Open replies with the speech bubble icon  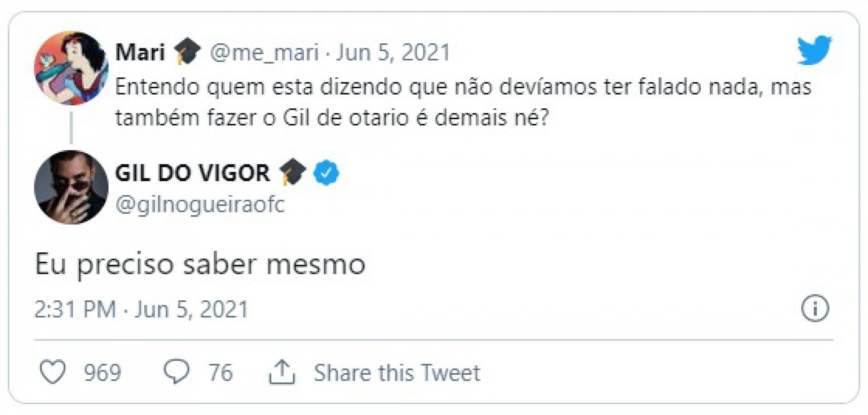click(176, 372)
